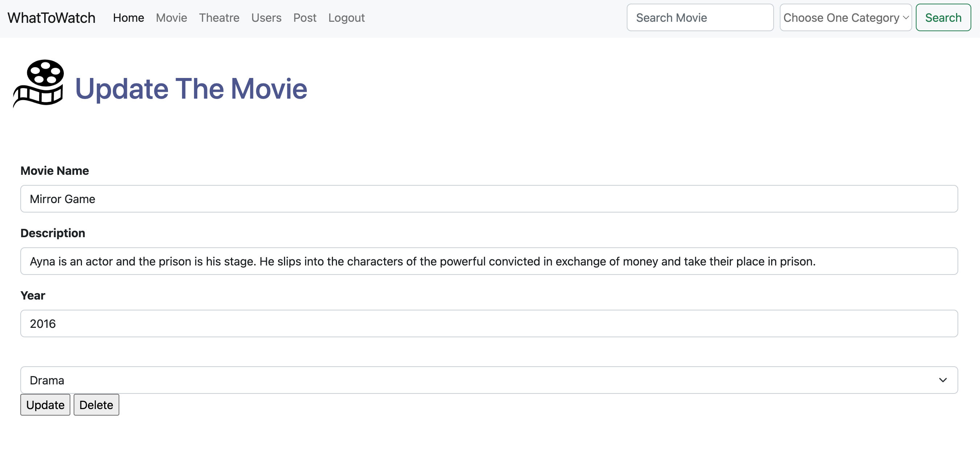Open the Drama genre dropdown
Image resolution: width=980 pixels, height=470 pixels.
pyautogui.click(x=489, y=380)
